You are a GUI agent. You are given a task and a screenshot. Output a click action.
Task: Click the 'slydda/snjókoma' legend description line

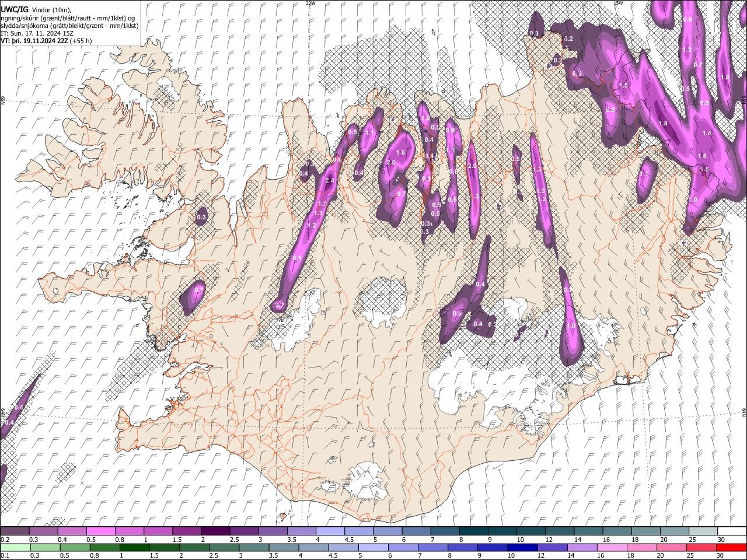[69, 26]
